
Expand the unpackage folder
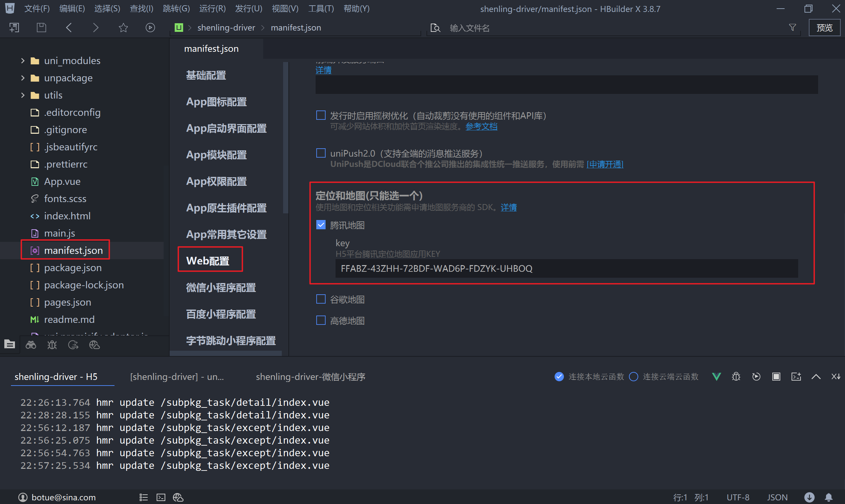[x=23, y=78]
